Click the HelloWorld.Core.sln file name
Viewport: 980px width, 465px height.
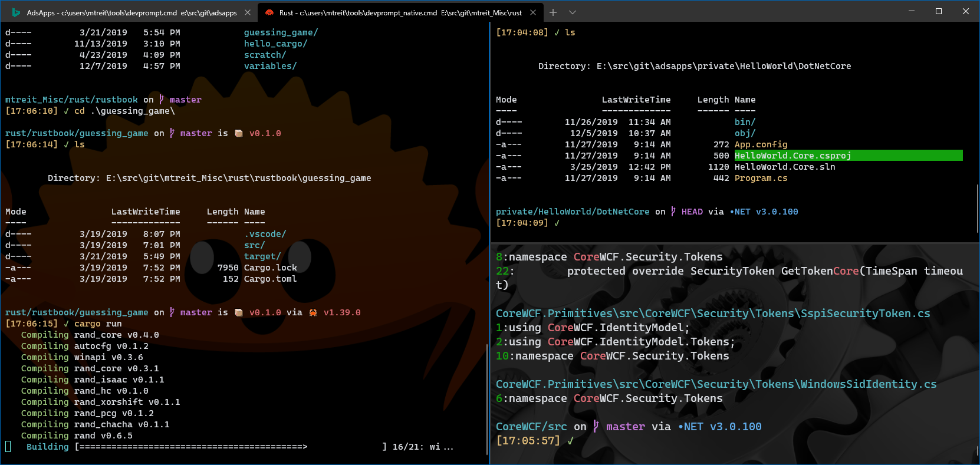[x=785, y=167]
